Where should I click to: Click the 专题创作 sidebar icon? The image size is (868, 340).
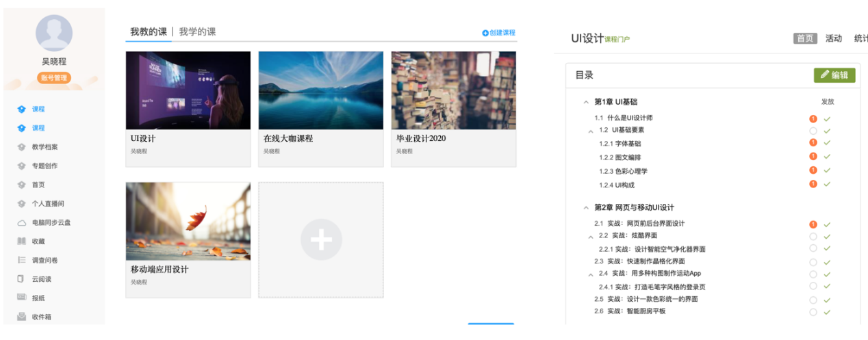[x=21, y=166]
